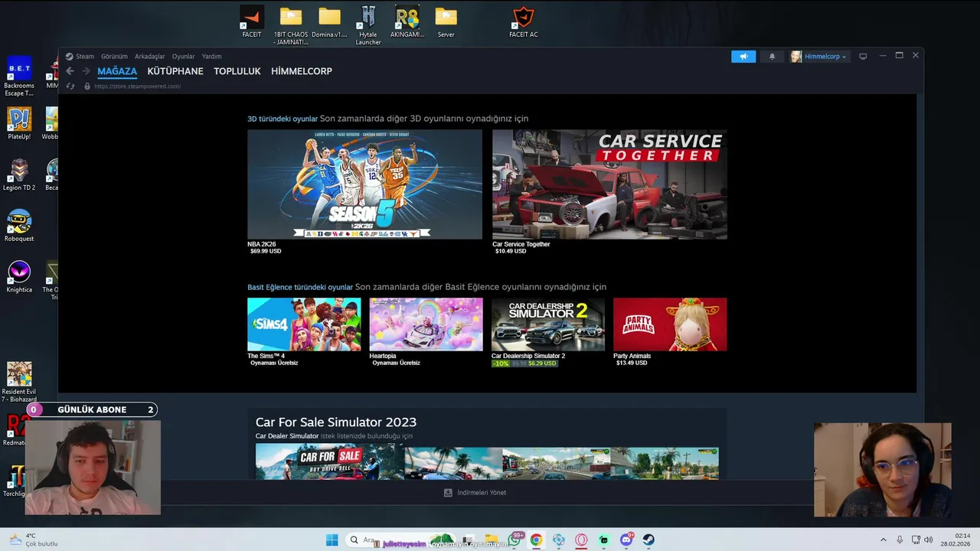
Task: Switch to the TOPLULUK tab
Action: click(x=237, y=71)
